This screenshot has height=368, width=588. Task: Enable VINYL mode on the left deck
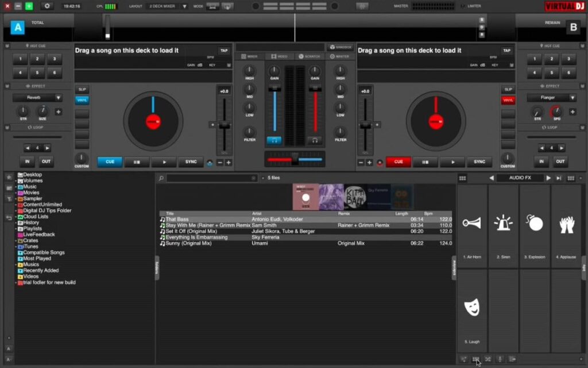pos(82,99)
